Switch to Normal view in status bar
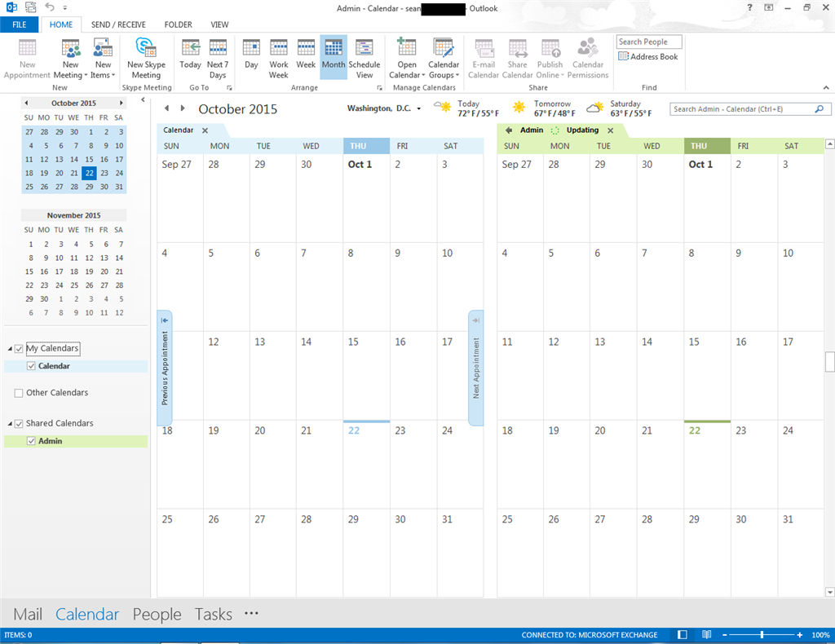835x644 pixels. coord(683,634)
